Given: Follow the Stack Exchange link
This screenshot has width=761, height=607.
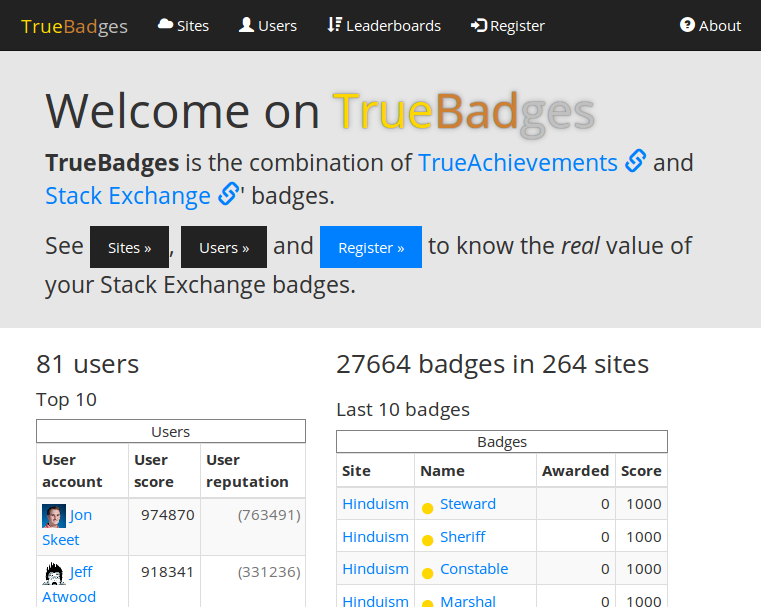Looking at the screenshot, I should click(x=128, y=196).
